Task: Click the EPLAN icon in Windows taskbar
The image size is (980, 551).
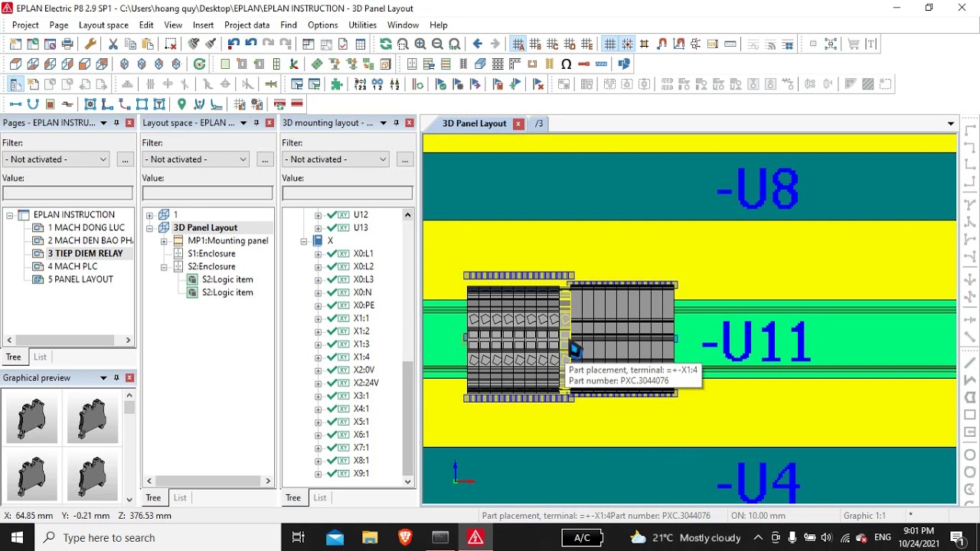Action: [x=475, y=537]
